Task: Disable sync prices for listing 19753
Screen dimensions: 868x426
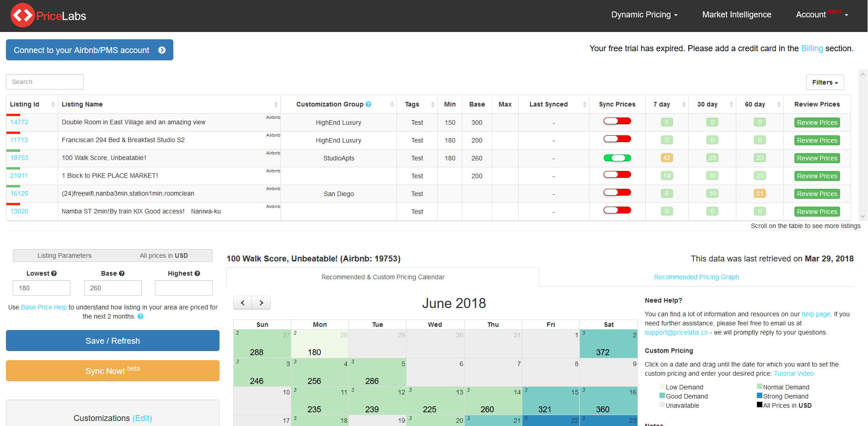Action: pyautogui.click(x=617, y=158)
